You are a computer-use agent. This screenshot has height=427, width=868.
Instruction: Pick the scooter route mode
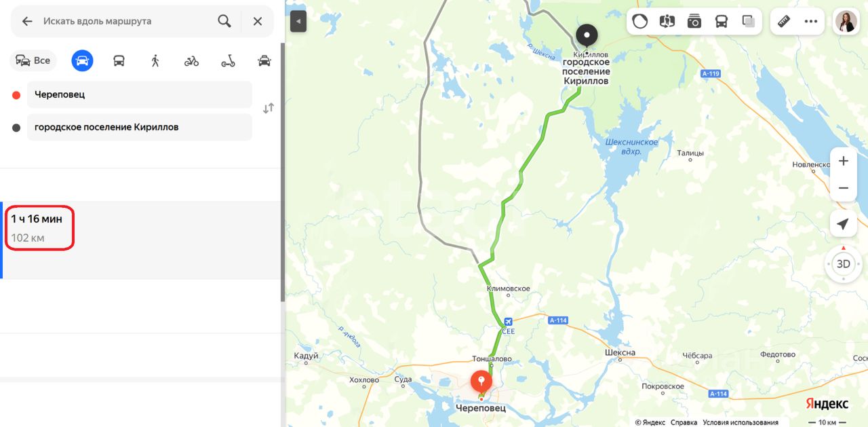(228, 61)
